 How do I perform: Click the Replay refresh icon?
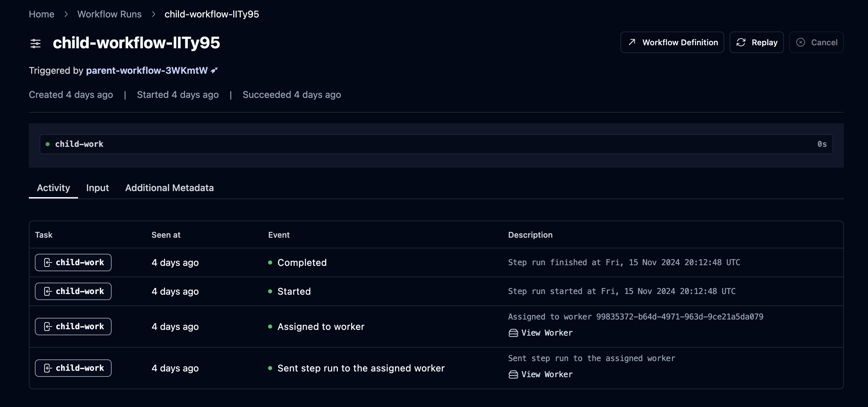pyautogui.click(x=741, y=42)
